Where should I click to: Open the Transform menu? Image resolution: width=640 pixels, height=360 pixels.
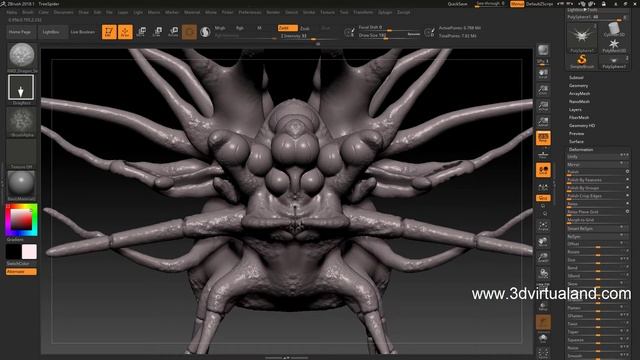click(363, 12)
